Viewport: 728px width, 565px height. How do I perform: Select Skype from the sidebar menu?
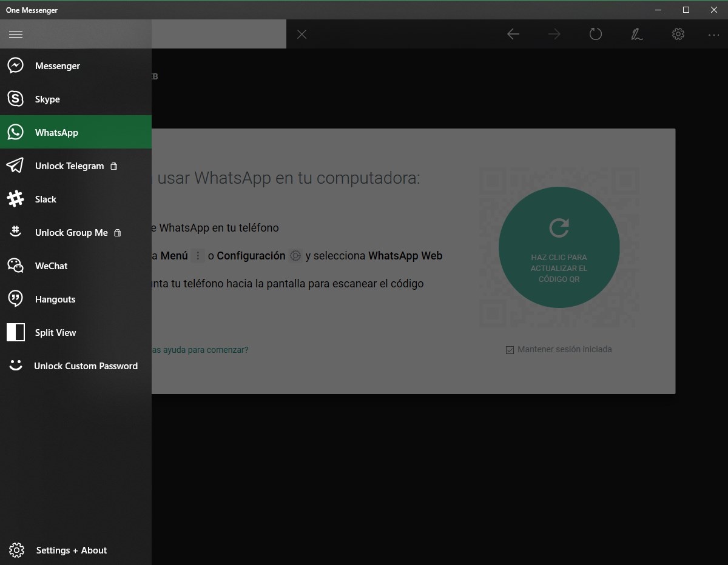tap(76, 99)
